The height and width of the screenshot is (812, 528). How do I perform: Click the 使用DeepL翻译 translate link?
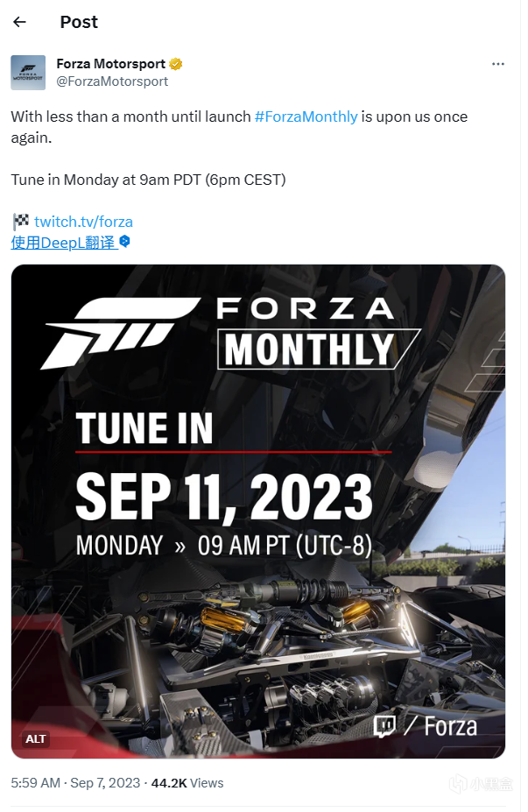[63, 243]
